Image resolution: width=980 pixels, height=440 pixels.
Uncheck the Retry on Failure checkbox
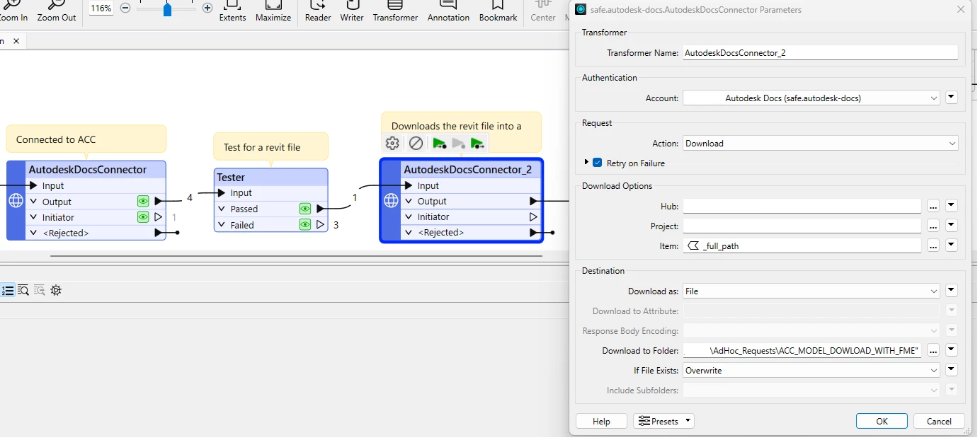pos(598,163)
